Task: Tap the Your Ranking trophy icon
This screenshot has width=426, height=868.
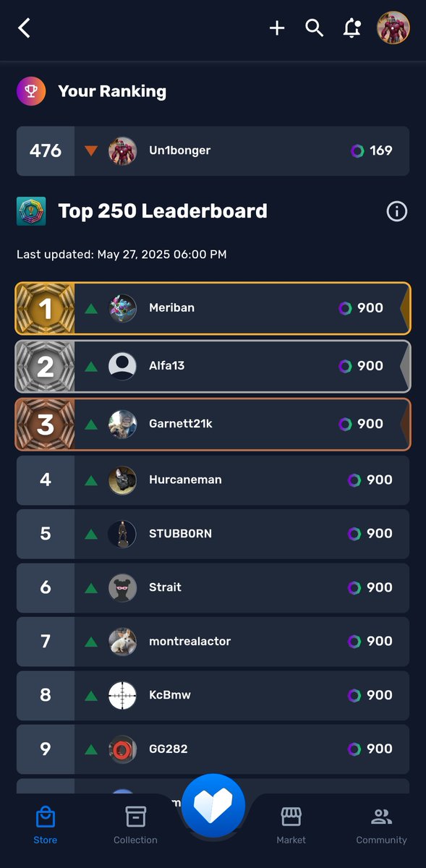Action: click(x=31, y=91)
